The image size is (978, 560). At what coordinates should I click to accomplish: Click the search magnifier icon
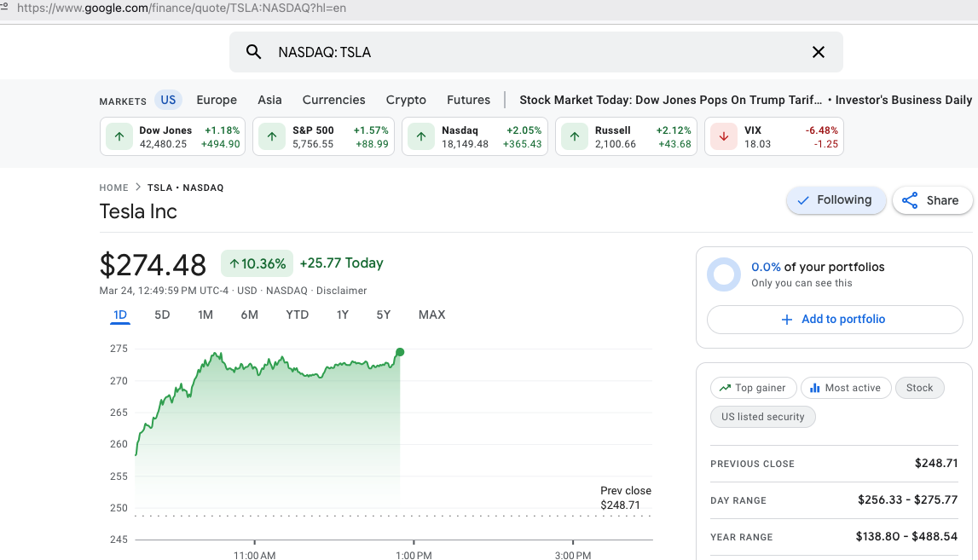coord(253,52)
